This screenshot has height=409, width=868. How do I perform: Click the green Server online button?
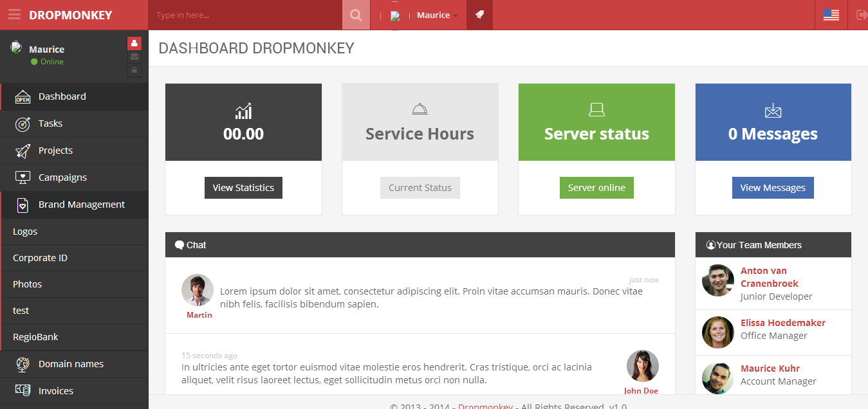[x=596, y=188]
